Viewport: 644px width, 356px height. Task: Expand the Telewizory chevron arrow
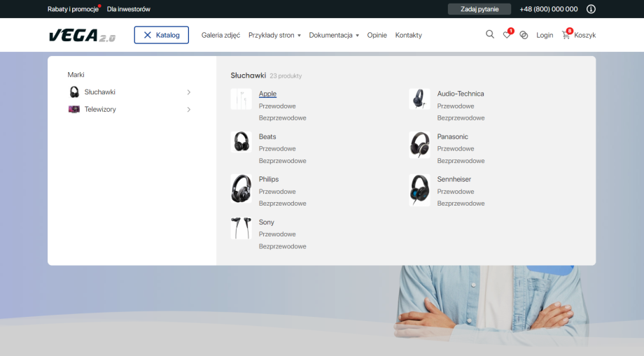click(189, 109)
